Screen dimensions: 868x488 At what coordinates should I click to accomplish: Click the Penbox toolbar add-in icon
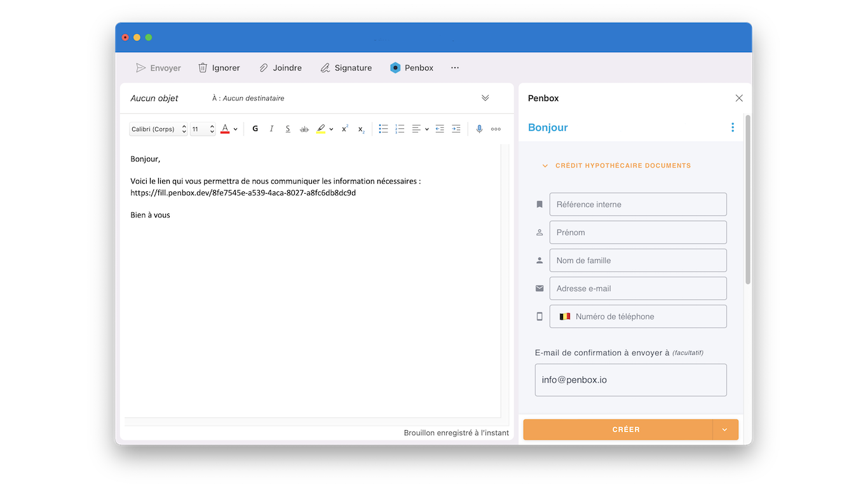click(x=395, y=68)
